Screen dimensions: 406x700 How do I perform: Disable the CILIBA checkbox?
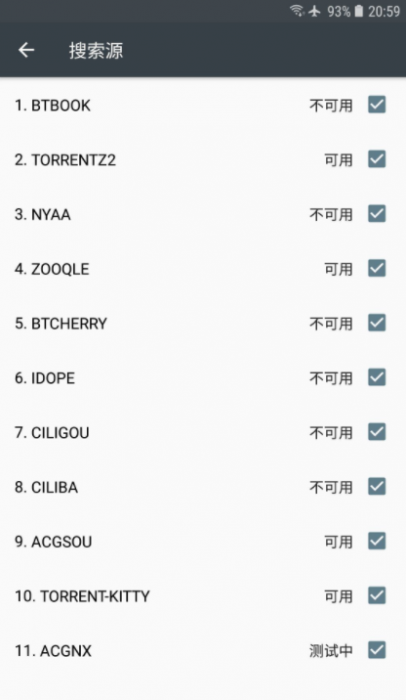[377, 487]
